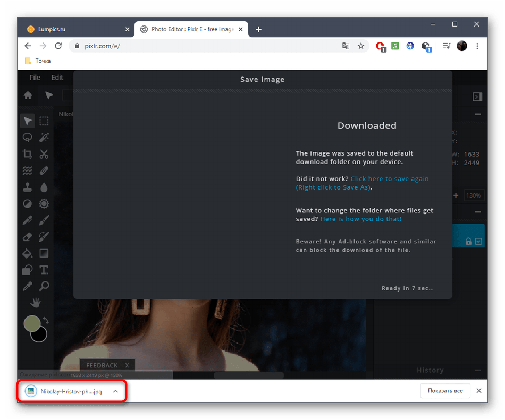The width and height of the screenshot is (505, 420).
Task: Select the Lasso selection tool
Action: (28, 138)
